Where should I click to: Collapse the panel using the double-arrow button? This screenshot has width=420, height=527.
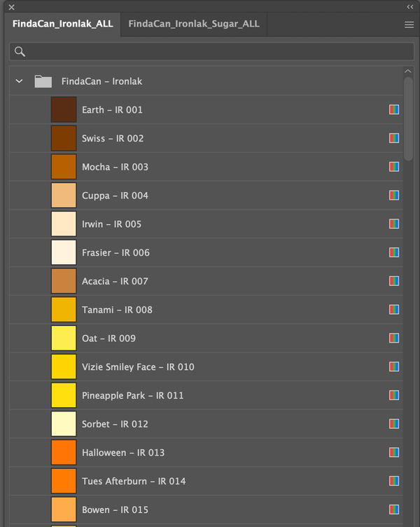[409, 6]
